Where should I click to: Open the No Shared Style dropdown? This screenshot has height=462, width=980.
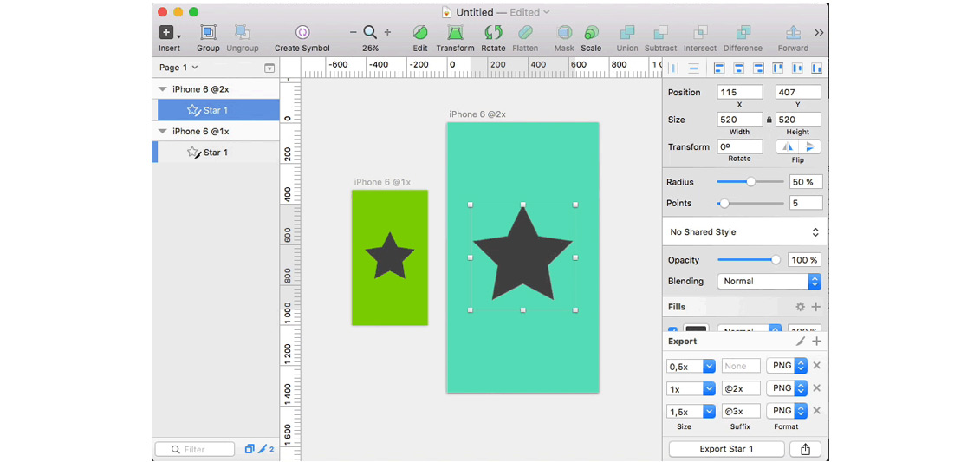pos(744,232)
